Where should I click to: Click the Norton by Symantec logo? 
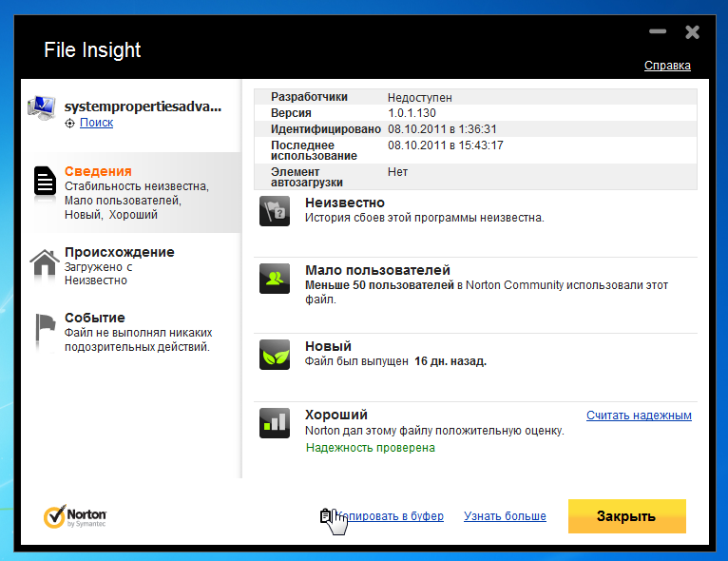(x=75, y=516)
